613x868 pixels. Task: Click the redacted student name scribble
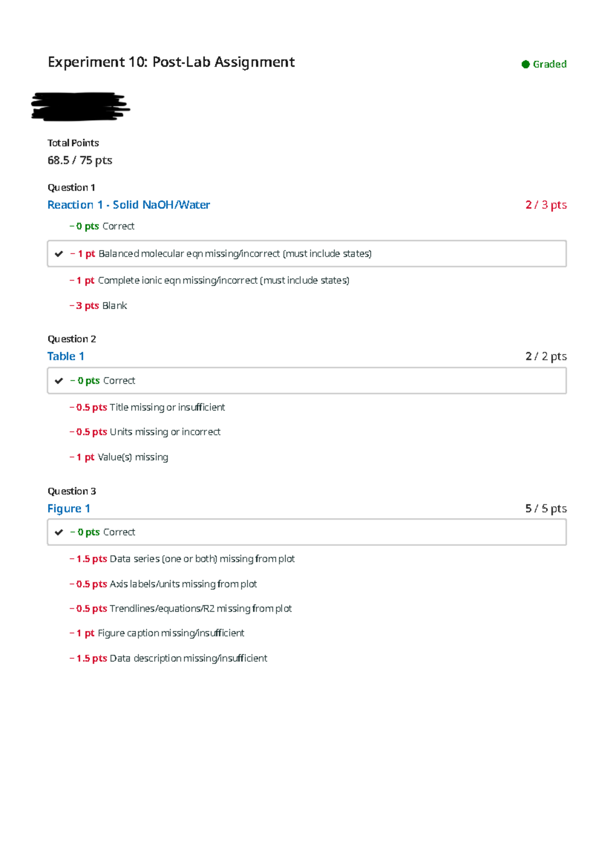click(x=80, y=106)
